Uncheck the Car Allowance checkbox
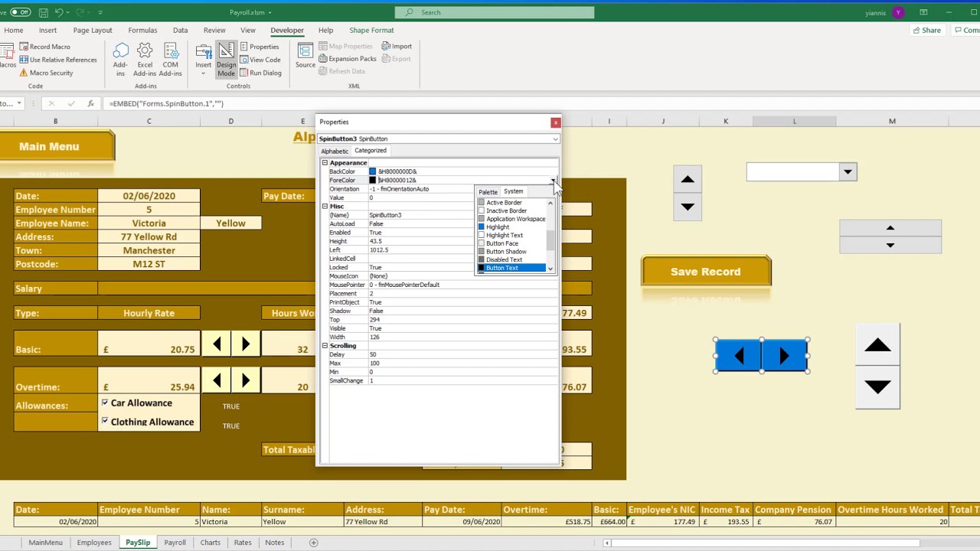This screenshot has height=551, width=980. pyautogui.click(x=105, y=403)
